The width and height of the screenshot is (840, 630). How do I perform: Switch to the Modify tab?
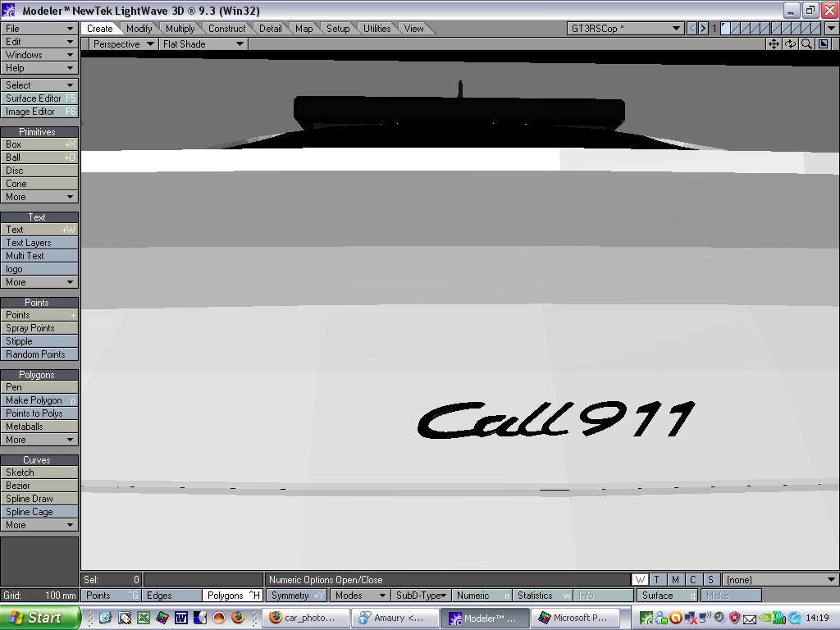pos(139,29)
